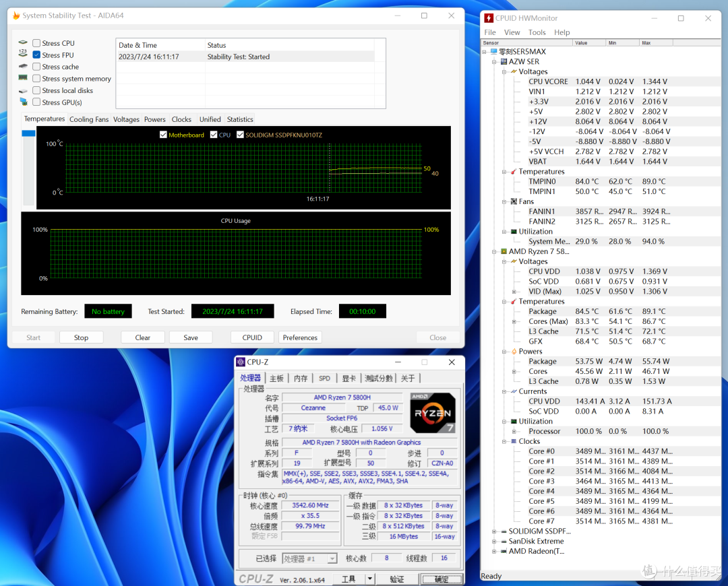Click the AMD Ryzen 7 processor icon
This screenshot has width=728, height=586.
click(503, 251)
